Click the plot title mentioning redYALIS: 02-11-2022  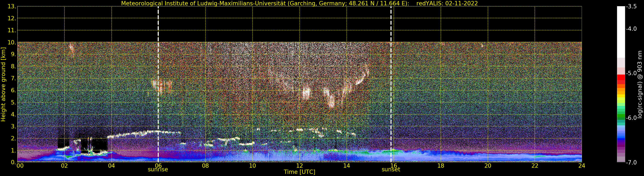click(x=300, y=3)
